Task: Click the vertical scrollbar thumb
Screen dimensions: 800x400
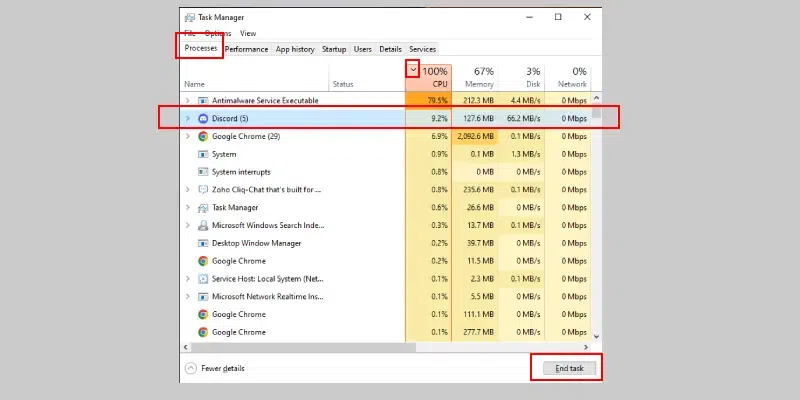Action: point(596,111)
